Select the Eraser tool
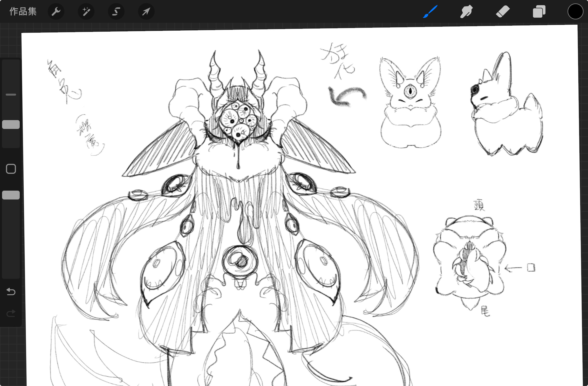Image resolution: width=588 pixels, height=386 pixels. [503, 12]
